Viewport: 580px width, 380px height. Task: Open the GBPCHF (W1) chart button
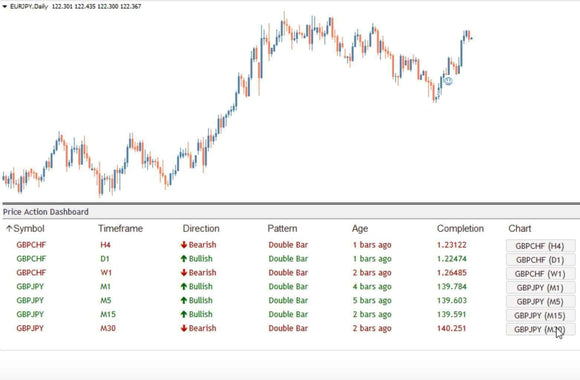[x=540, y=274]
